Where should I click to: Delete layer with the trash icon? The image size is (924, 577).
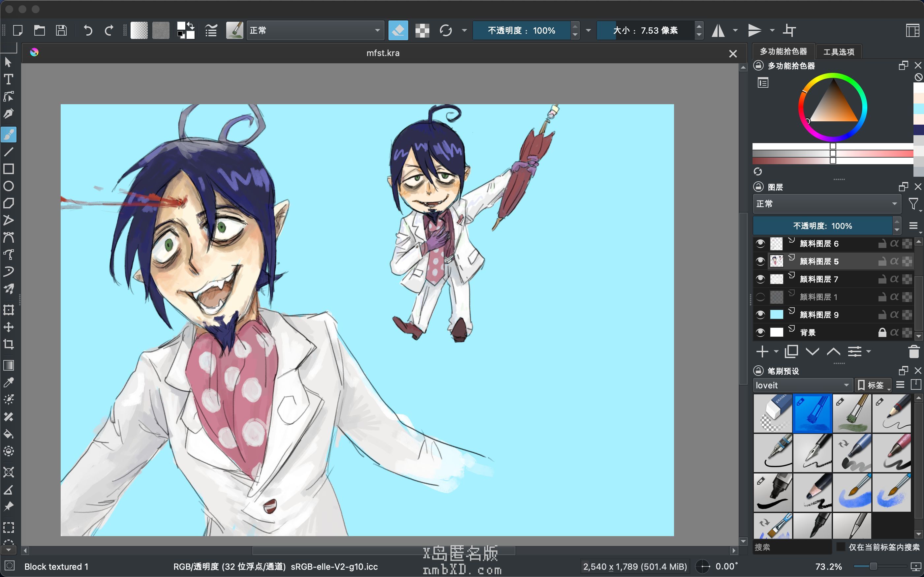[x=914, y=351]
